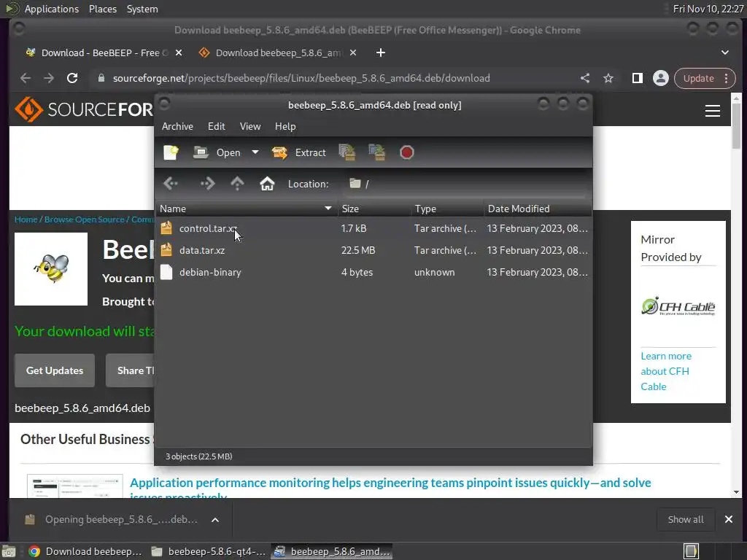Click the CFH Cable mirror logo
747x560 pixels.
678,306
